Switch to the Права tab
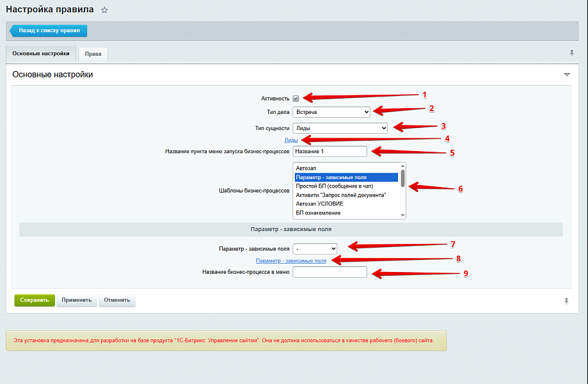588x384 pixels. [x=93, y=54]
